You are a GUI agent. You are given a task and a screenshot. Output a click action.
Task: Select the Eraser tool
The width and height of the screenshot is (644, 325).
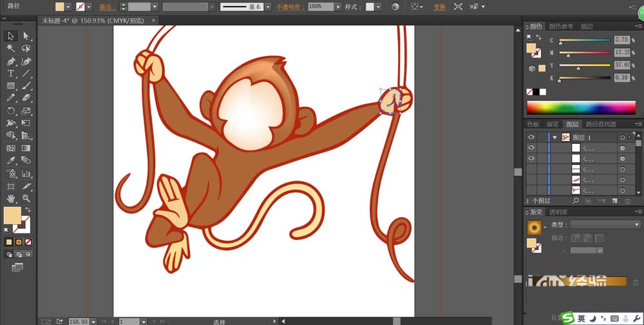click(x=26, y=98)
